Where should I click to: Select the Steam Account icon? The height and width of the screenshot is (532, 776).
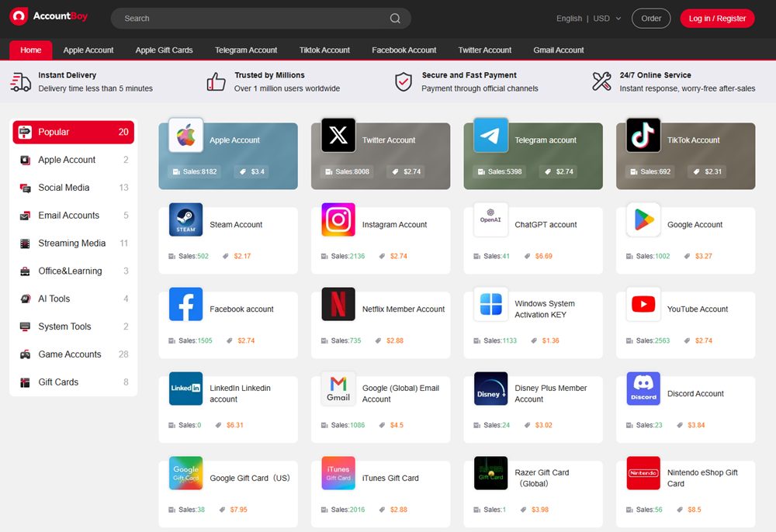(185, 219)
